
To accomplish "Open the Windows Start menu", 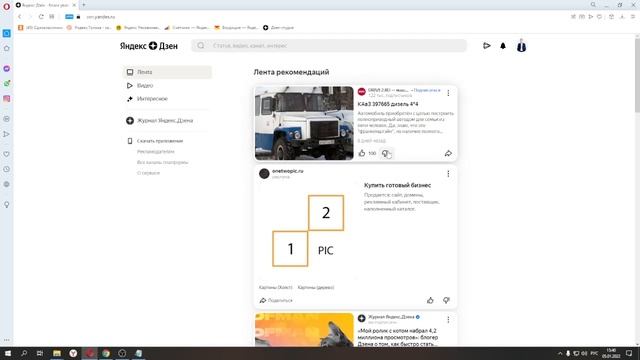I will [7, 353].
